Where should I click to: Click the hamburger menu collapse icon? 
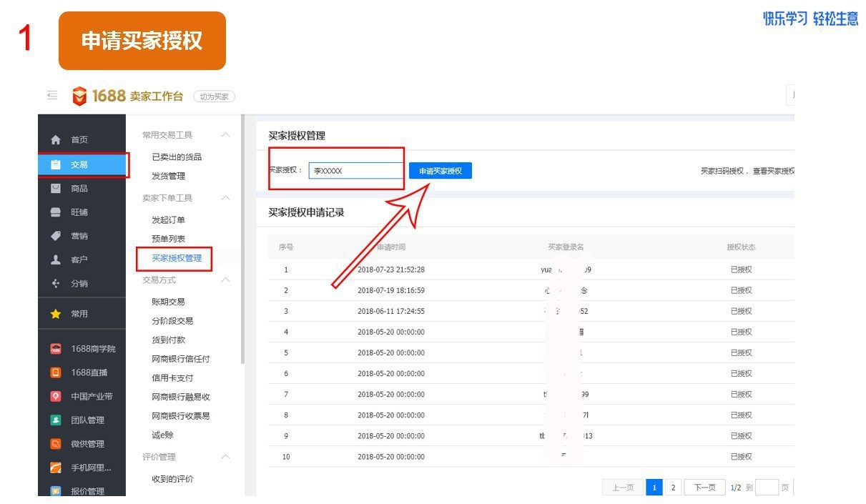(51, 95)
